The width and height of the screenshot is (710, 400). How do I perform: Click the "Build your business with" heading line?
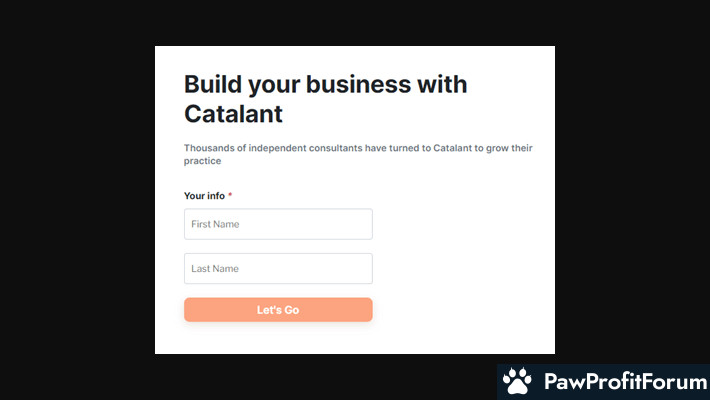[325, 85]
